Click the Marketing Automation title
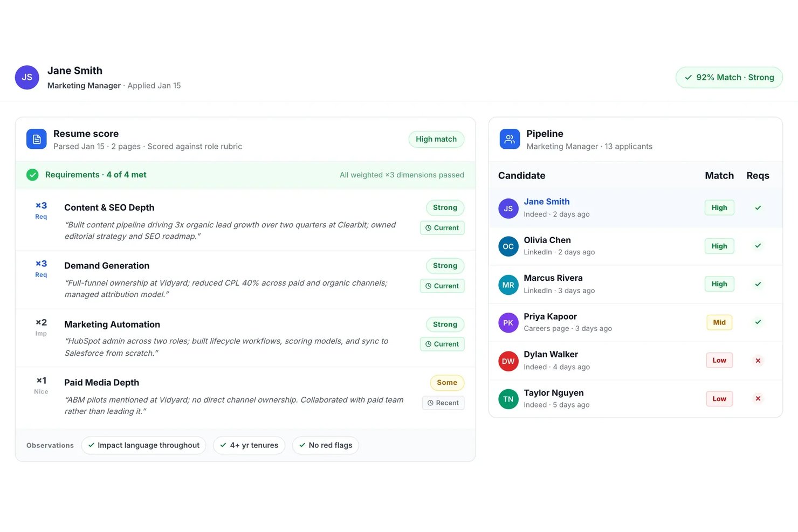798x532 pixels. click(x=112, y=324)
